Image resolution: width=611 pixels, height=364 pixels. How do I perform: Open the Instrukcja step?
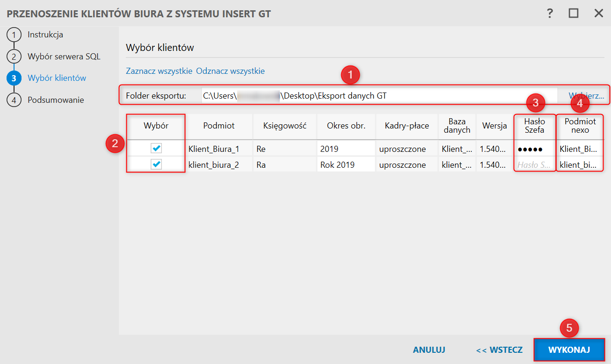pyautogui.click(x=45, y=35)
